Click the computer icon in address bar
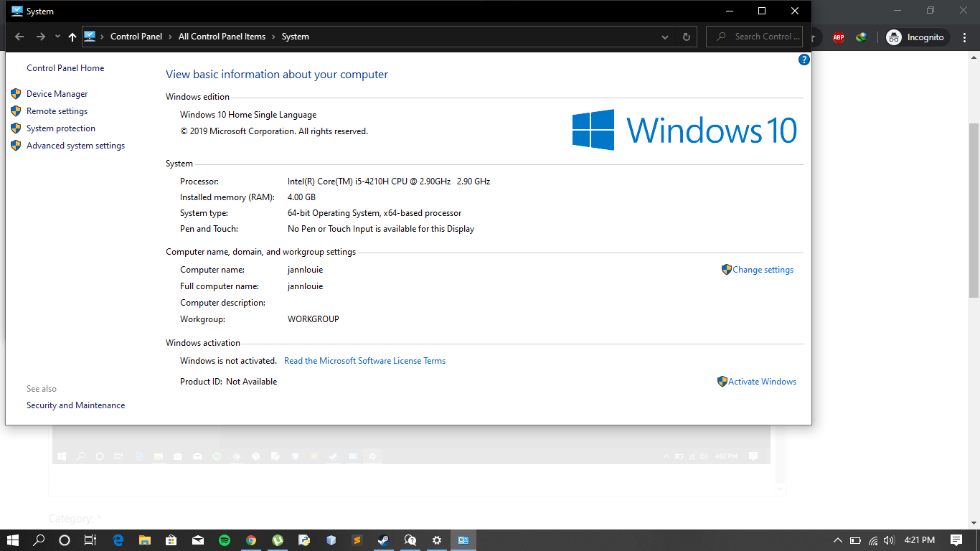 [x=90, y=37]
